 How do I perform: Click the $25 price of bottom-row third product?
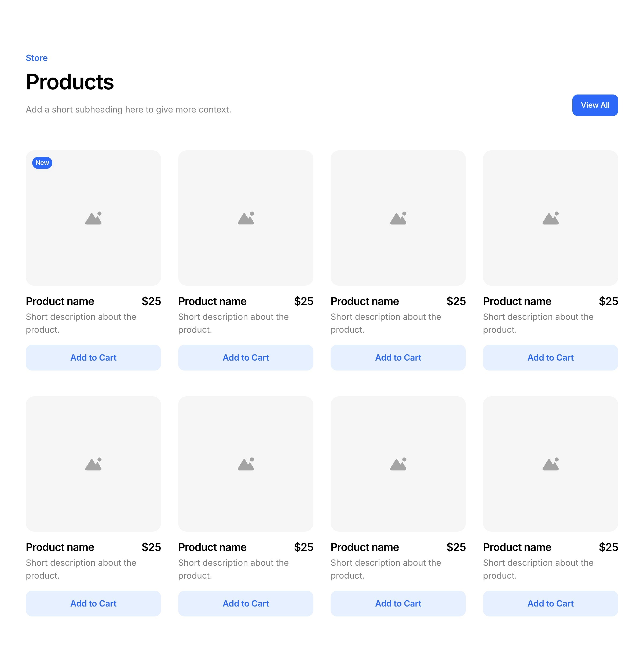coord(456,547)
